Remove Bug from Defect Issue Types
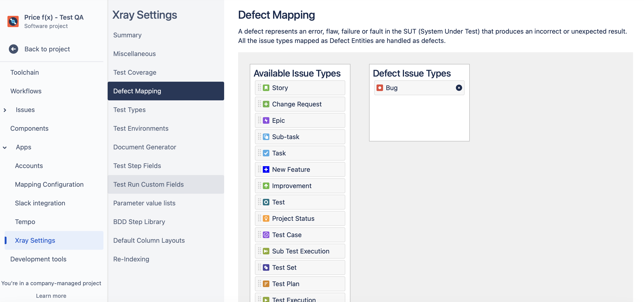Screen dimensions: 644x302 [x=459, y=88]
